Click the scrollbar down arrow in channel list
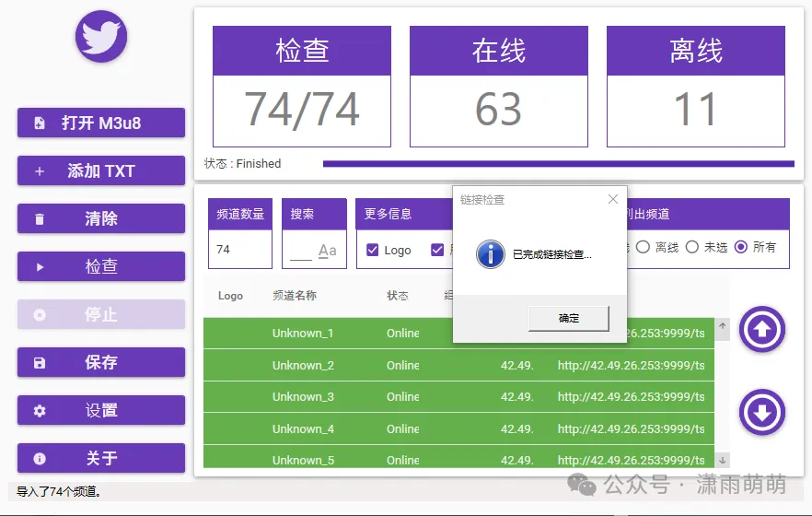812x516 pixels. click(x=723, y=460)
